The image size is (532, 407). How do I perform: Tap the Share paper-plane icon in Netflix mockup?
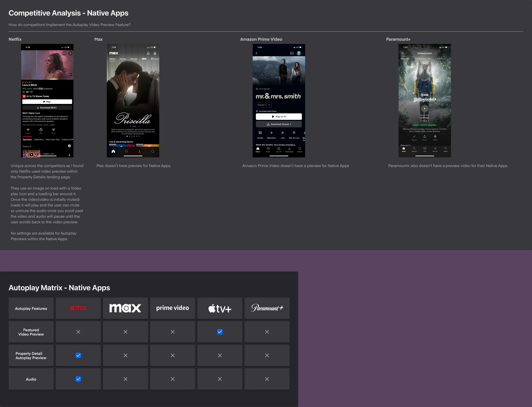[x=53, y=130]
